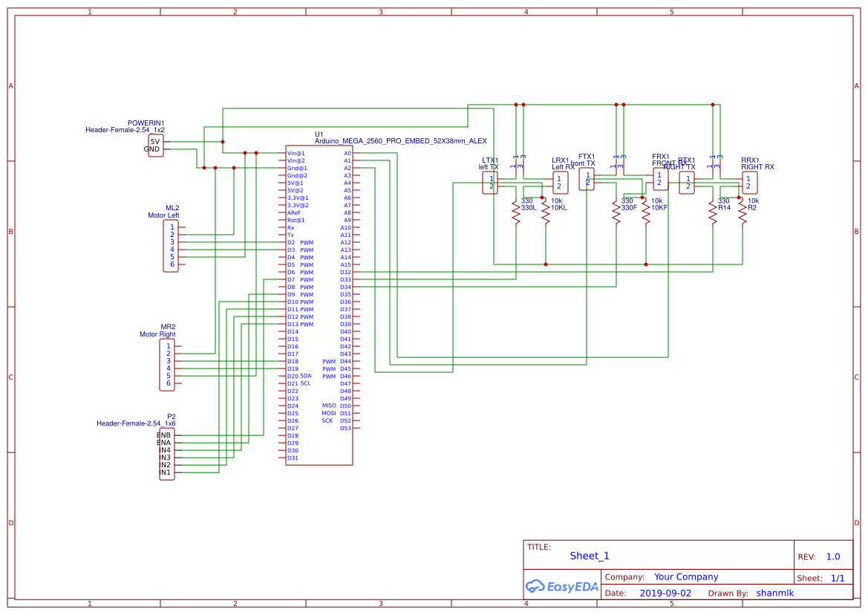Click the sheet count '1/1'

838,579
